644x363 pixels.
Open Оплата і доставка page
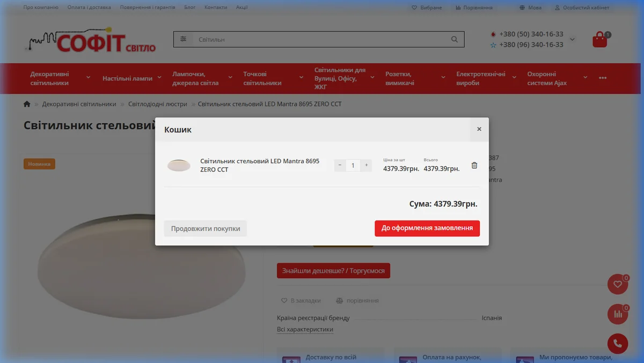[x=89, y=8]
